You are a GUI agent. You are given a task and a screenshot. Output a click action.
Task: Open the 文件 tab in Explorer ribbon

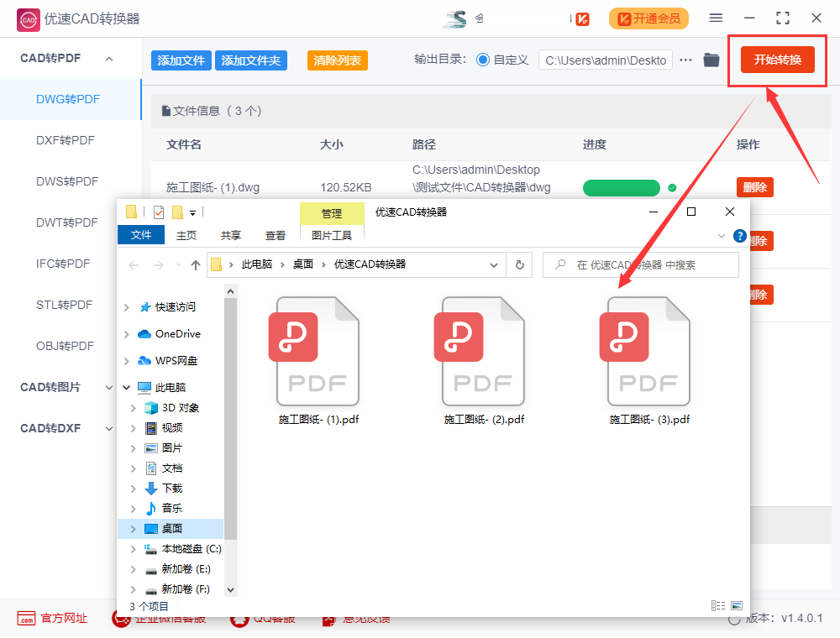click(141, 235)
